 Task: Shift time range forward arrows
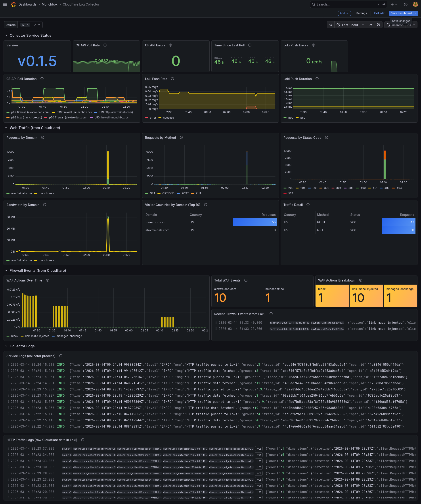tap(371, 25)
